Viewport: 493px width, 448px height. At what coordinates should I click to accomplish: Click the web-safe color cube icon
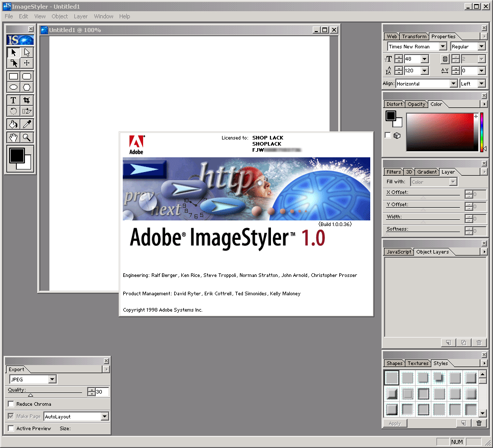coord(397,135)
